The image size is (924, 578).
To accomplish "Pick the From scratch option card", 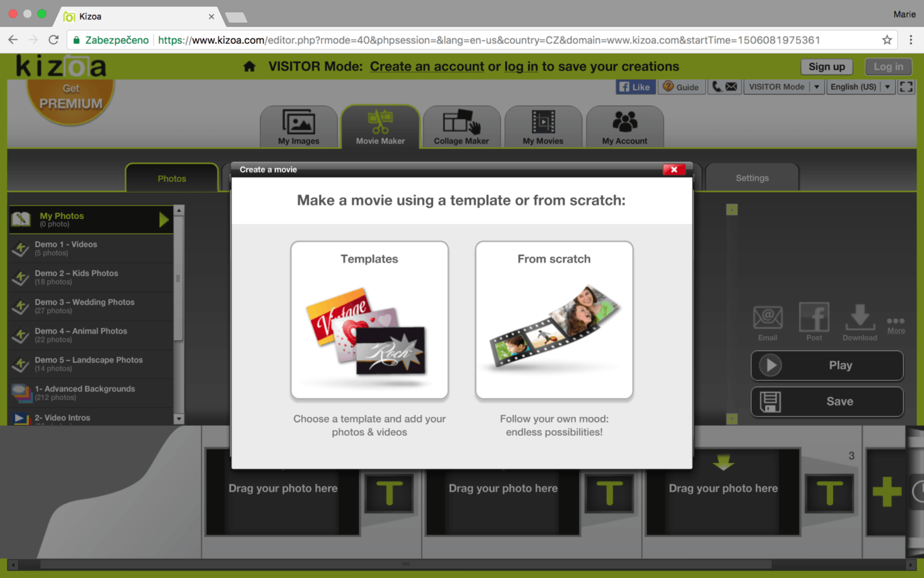I will [554, 320].
